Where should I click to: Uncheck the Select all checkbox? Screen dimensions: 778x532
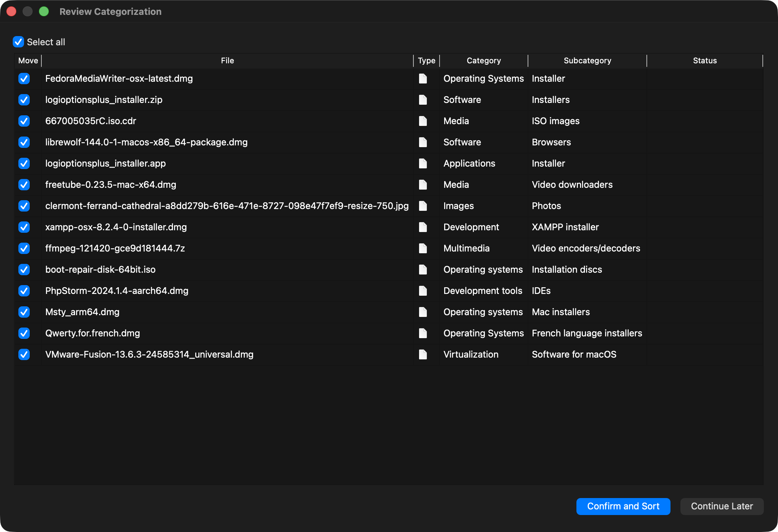18,42
